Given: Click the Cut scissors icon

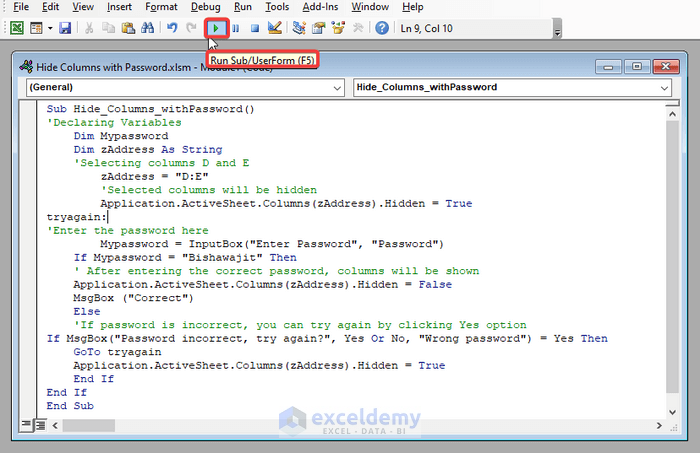Looking at the screenshot, I should pos(89,28).
